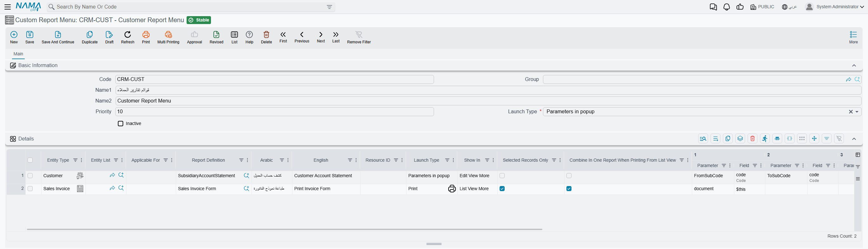
Task: Open notifications bell
Action: [727, 7]
